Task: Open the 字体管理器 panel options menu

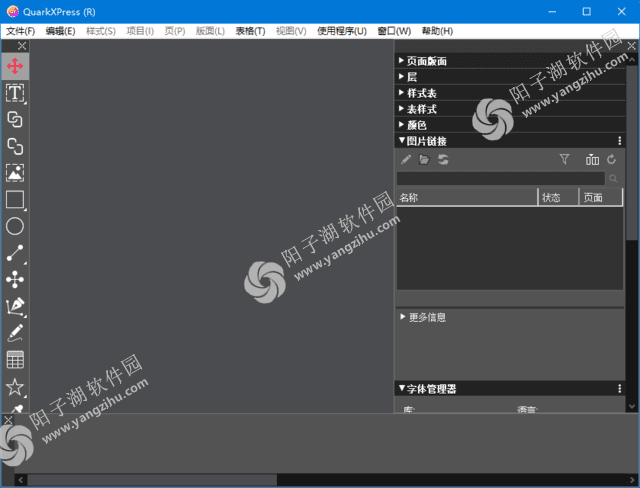Action: pyautogui.click(x=620, y=388)
